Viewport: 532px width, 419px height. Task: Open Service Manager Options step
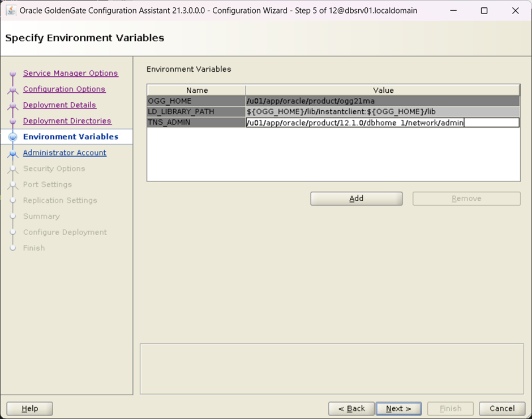71,73
